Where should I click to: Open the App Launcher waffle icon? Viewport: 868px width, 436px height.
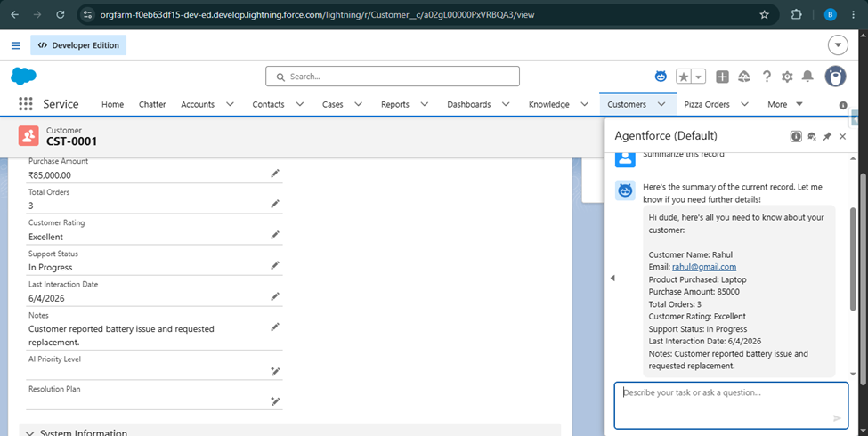(x=26, y=104)
